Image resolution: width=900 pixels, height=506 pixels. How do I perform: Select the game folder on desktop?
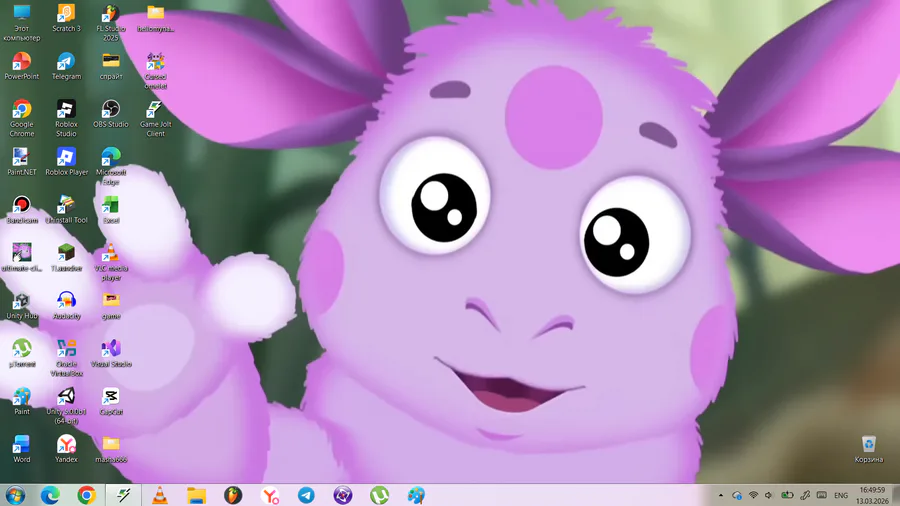(x=111, y=305)
